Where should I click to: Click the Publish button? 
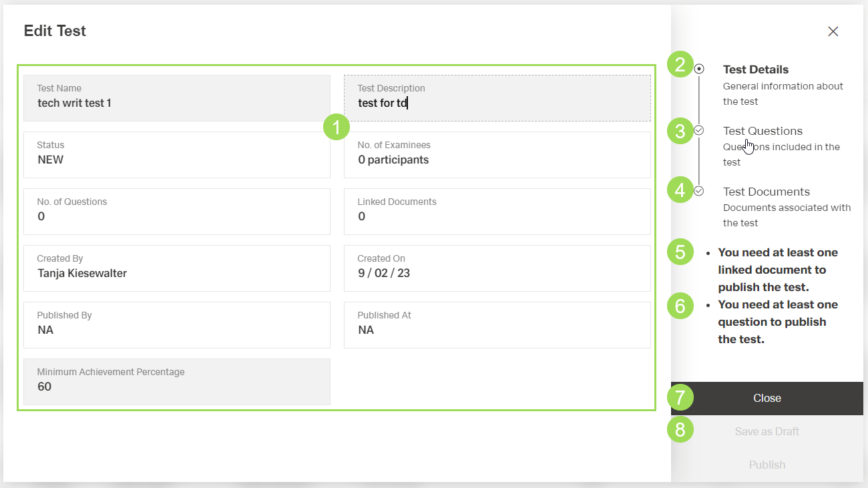(x=767, y=465)
